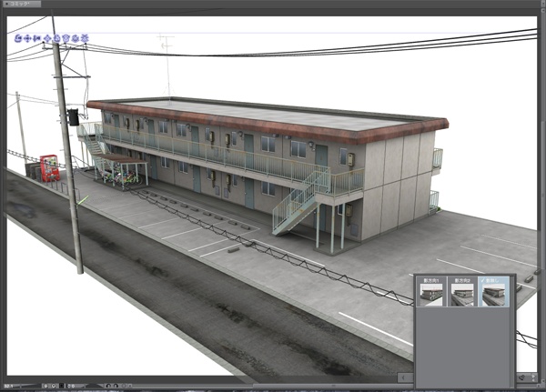The height and width of the screenshot is (392, 546).
Task: Click the rotate left button in status bar
Action: (108, 386)
